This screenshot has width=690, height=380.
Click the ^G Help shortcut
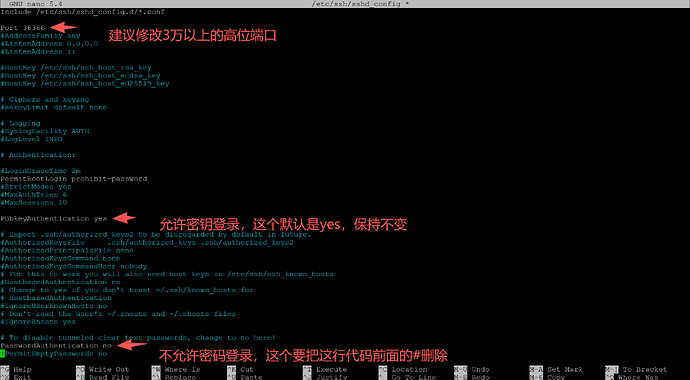pos(16,369)
